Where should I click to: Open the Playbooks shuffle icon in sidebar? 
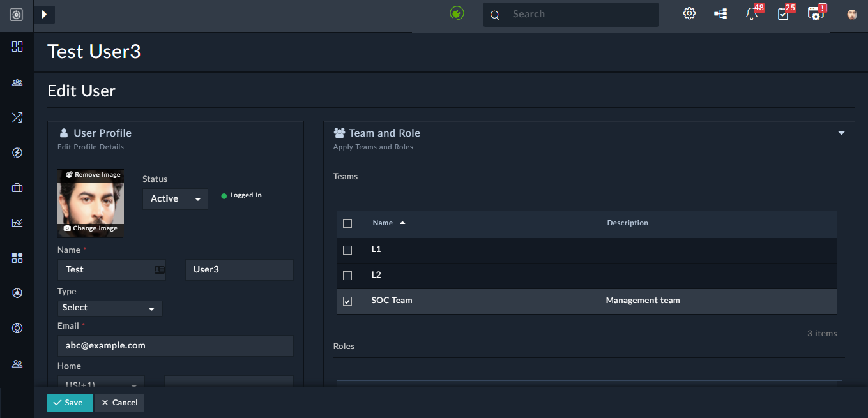[17, 117]
